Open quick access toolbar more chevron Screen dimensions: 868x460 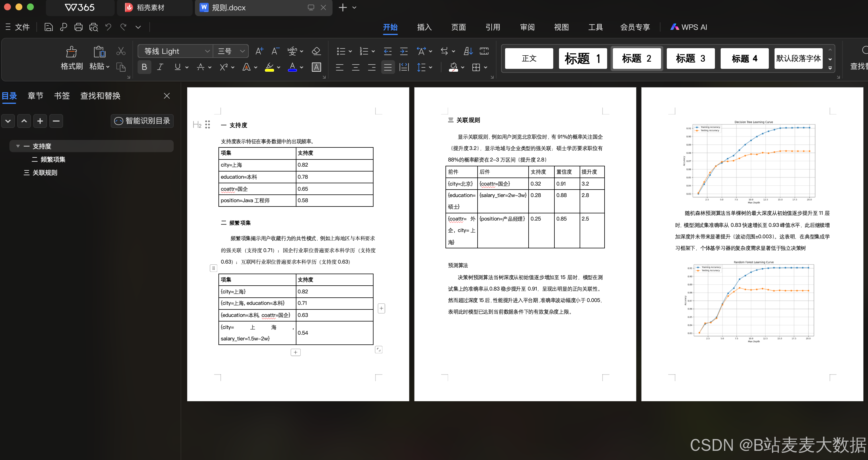pos(138,27)
